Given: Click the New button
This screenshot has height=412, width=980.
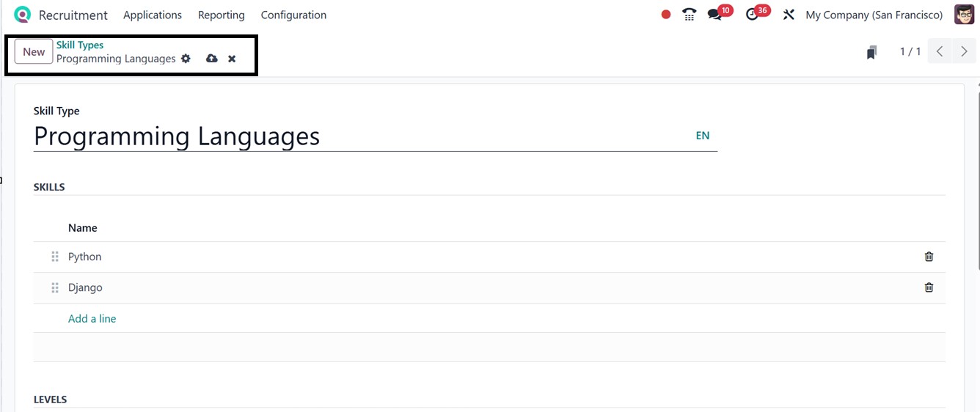Looking at the screenshot, I should tap(34, 51).
